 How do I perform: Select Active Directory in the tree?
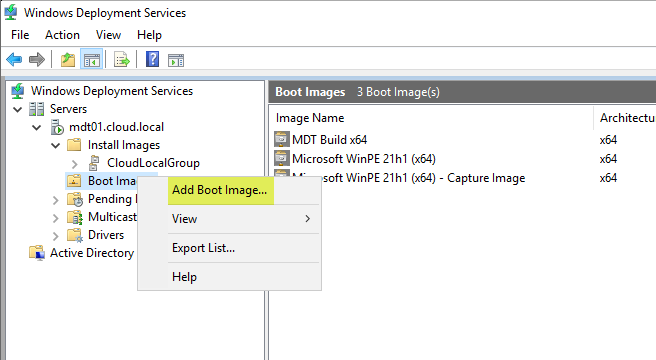click(92, 253)
